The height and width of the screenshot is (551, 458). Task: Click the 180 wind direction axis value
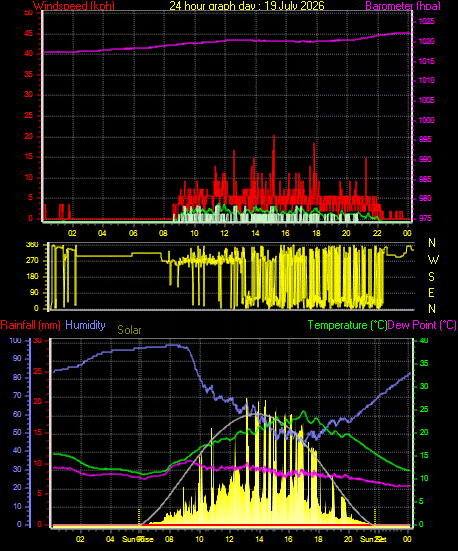point(32,277)
